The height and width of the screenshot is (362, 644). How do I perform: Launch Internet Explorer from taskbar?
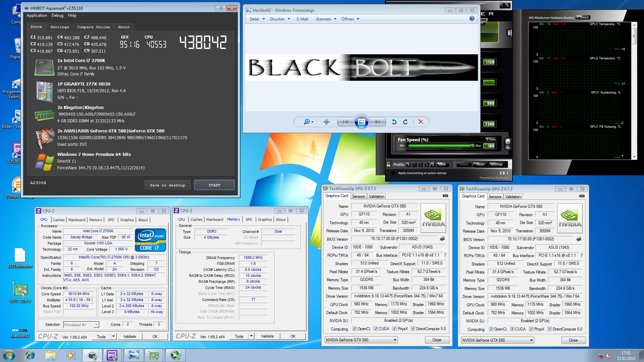point(30,355)
